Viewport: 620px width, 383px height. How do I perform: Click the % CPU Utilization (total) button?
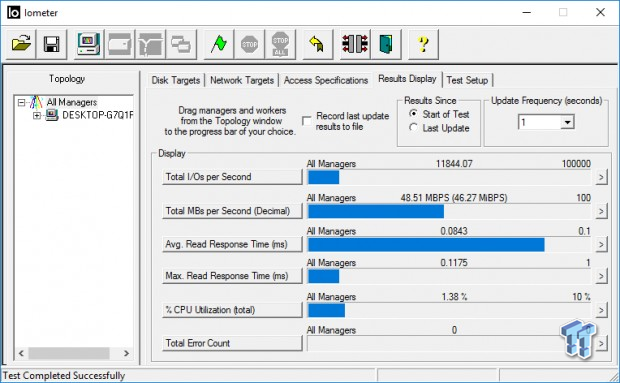pyautogui.click(x=232, y=310)
